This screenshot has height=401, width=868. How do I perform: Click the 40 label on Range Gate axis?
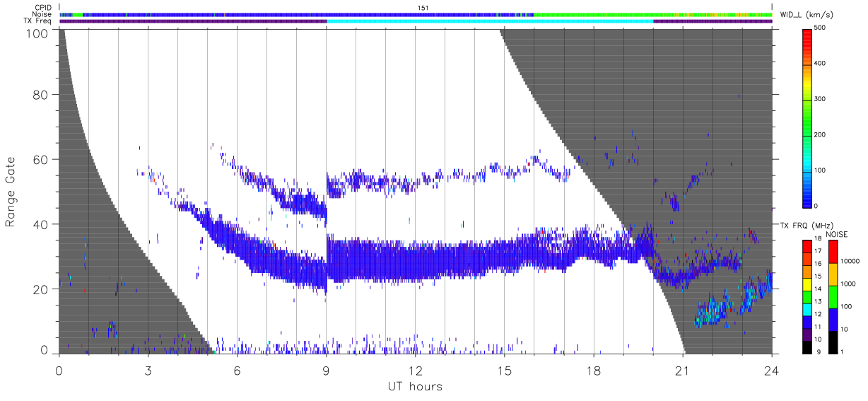(40, 224)
